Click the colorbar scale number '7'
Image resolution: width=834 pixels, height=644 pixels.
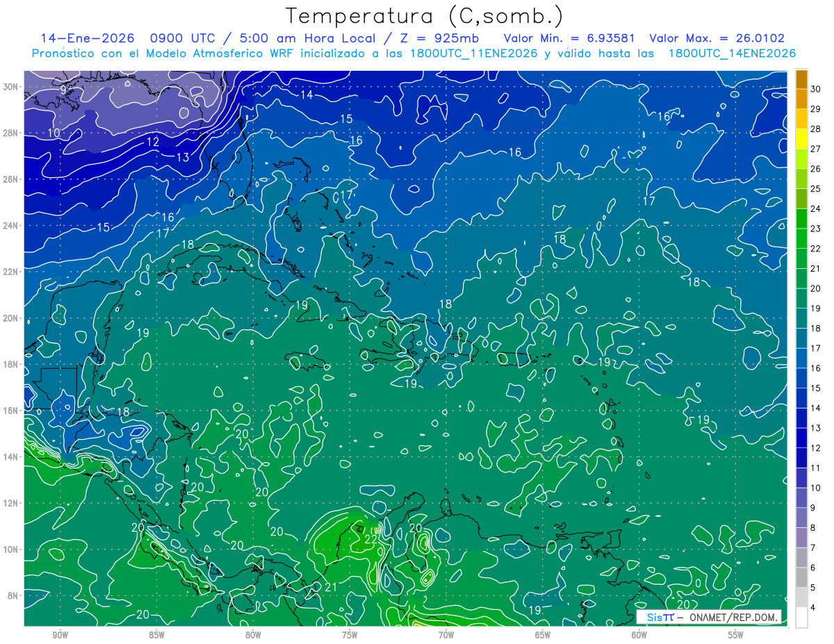[x=813, y=548]
